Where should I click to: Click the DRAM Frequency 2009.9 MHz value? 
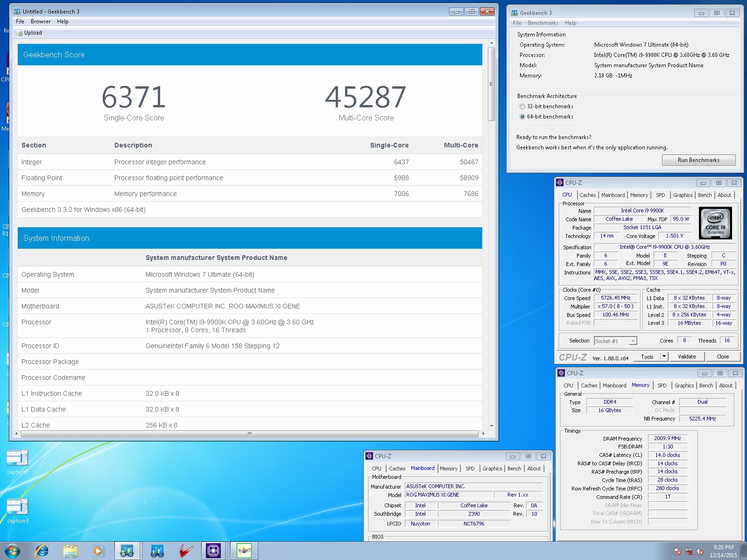[667, 438]
